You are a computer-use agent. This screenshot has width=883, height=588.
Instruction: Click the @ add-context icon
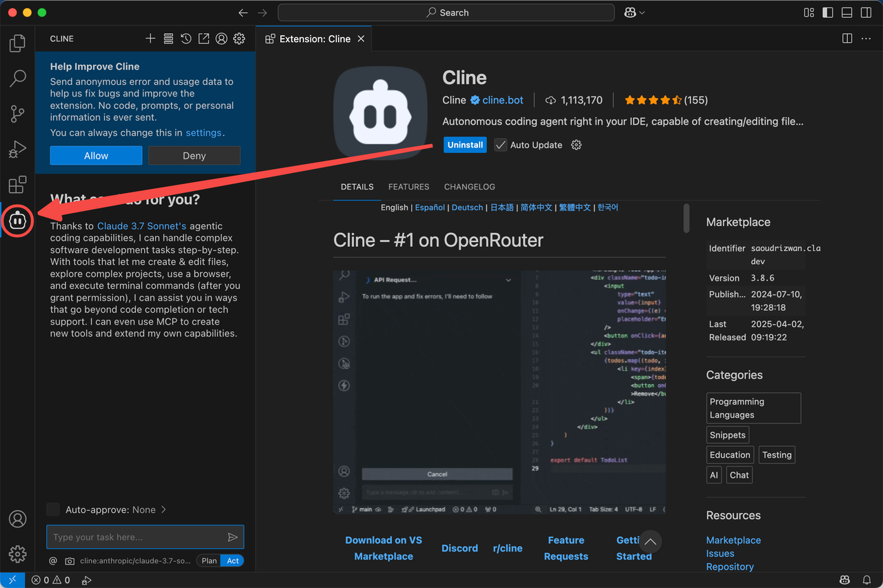[53, 560]
